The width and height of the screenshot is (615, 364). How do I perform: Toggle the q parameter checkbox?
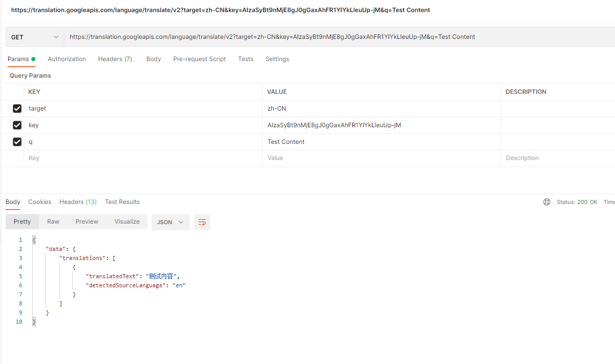click(17, 142)
